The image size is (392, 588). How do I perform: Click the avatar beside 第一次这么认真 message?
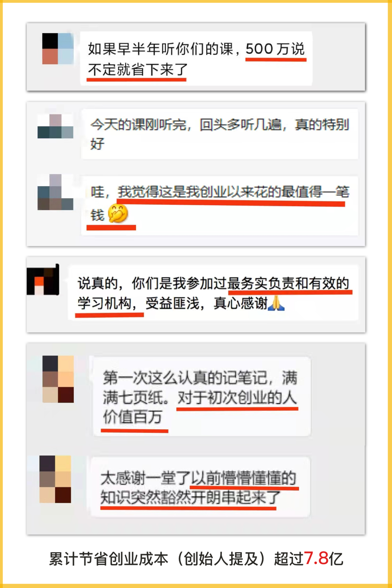coord(58,379)
